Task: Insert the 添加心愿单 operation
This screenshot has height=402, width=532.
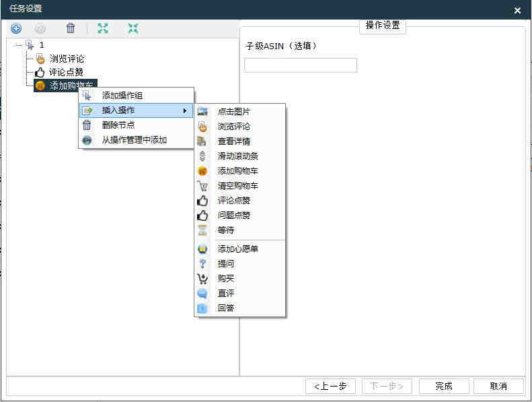Action: tap(239, 248)
